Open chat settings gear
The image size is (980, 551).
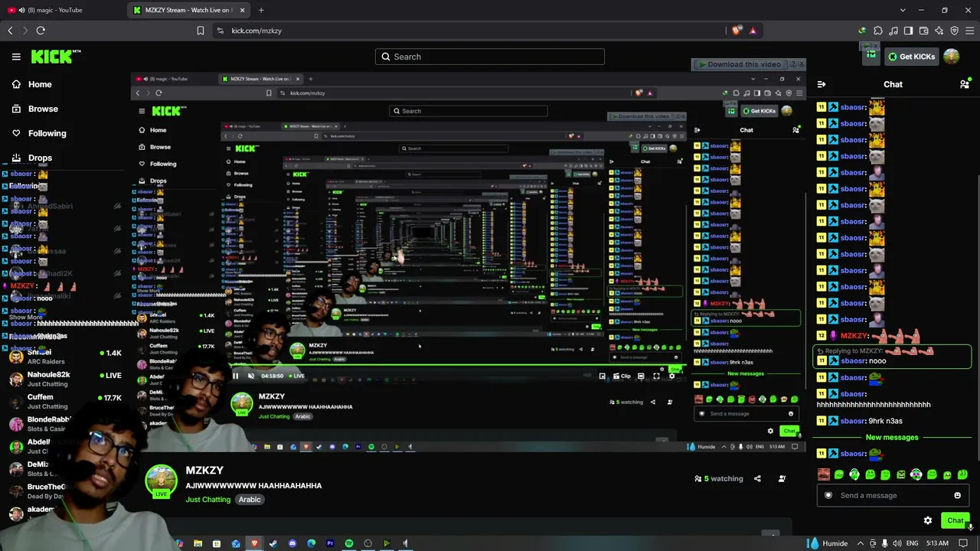[928, 520]
